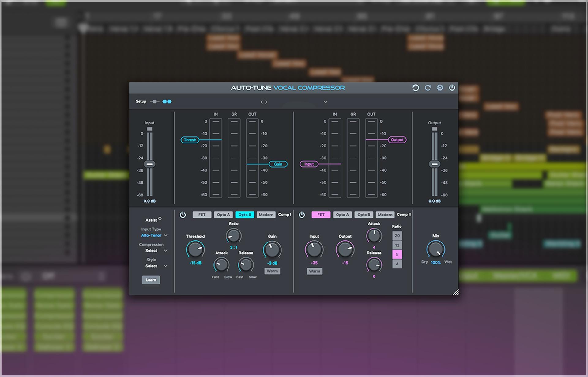The height and width of the screenshot is (377, 588).
Task: Click the Comp II Release knob
Action: [x=374, y=265]
